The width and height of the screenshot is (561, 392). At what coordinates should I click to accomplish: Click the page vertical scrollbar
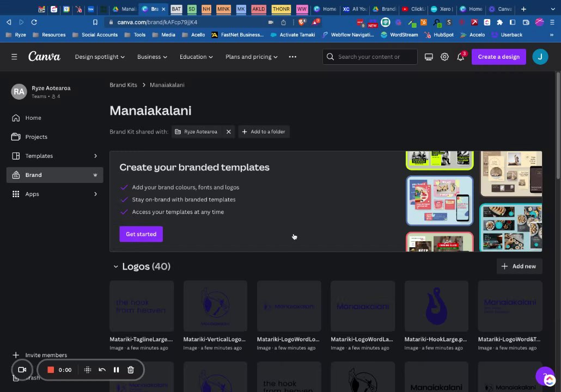[x=558, y=125]
